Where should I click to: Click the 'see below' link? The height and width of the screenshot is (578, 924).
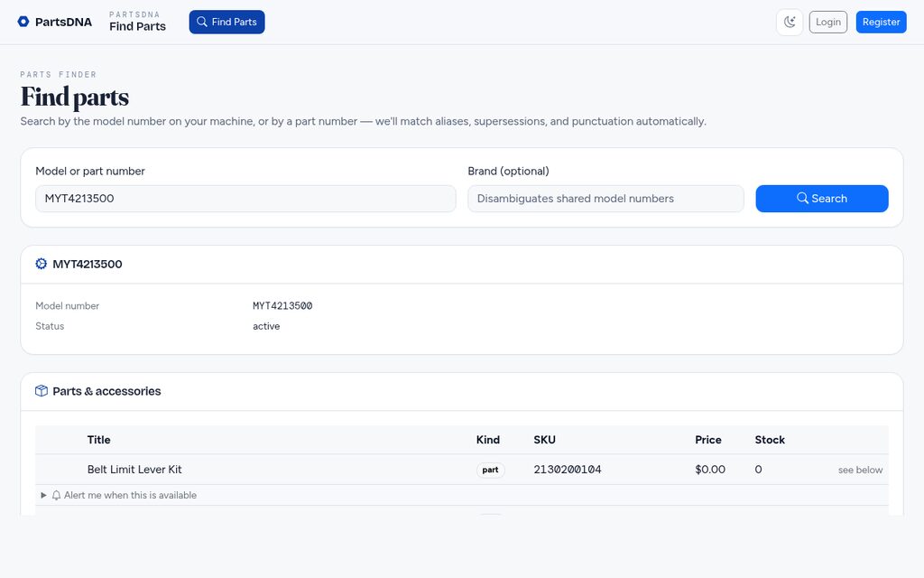pos(860,470)
